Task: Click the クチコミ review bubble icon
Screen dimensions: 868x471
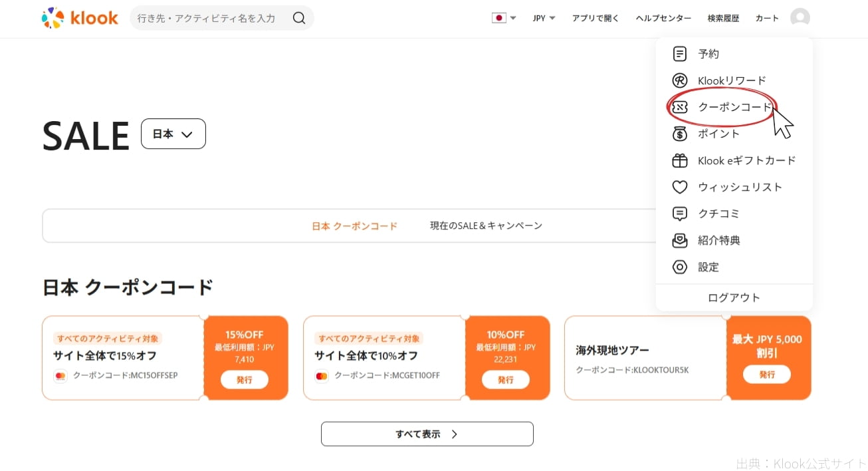Action: pos(679,214)
